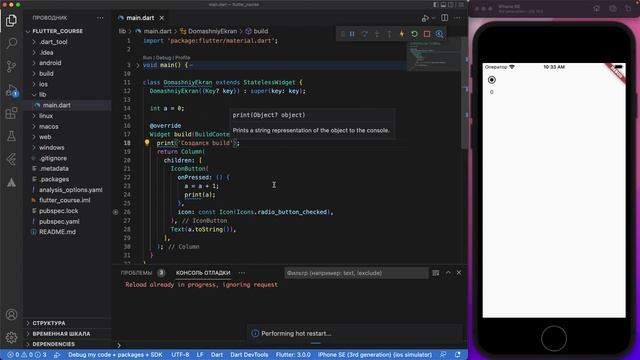This screenshot has width=640, height=360.
Task: Click the simulator Home toolbar icon
Action: [596, 9]
